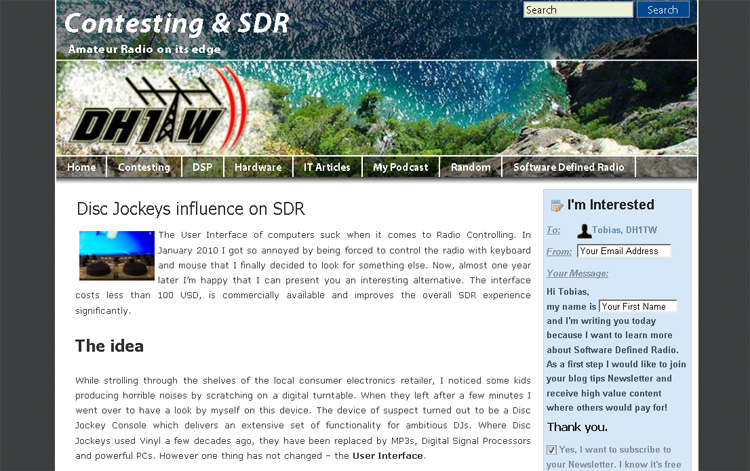
Task: Open the Contesting menu item
Action: [x=144, y=168]
